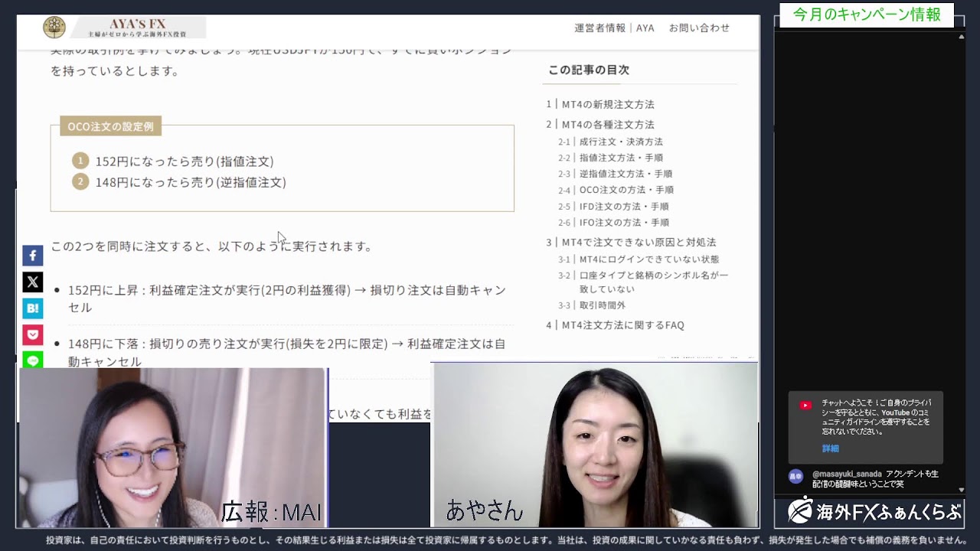980x551 pixels.
Task: Jump to MT4の新規注文方法 section
Action: [608, 104]
